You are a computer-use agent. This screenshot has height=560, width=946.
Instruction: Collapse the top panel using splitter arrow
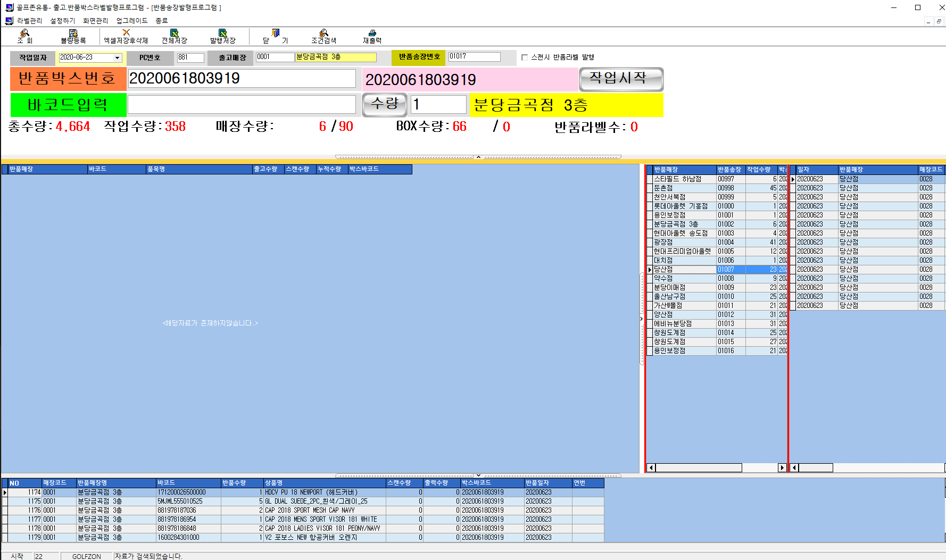click(x=478, y=157)
